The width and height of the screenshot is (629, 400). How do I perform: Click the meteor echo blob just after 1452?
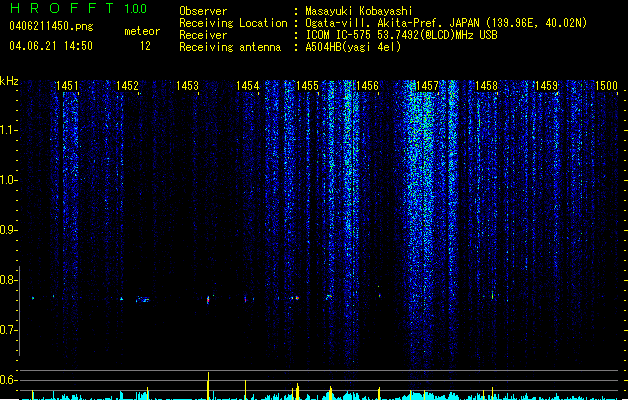(142, 299)
